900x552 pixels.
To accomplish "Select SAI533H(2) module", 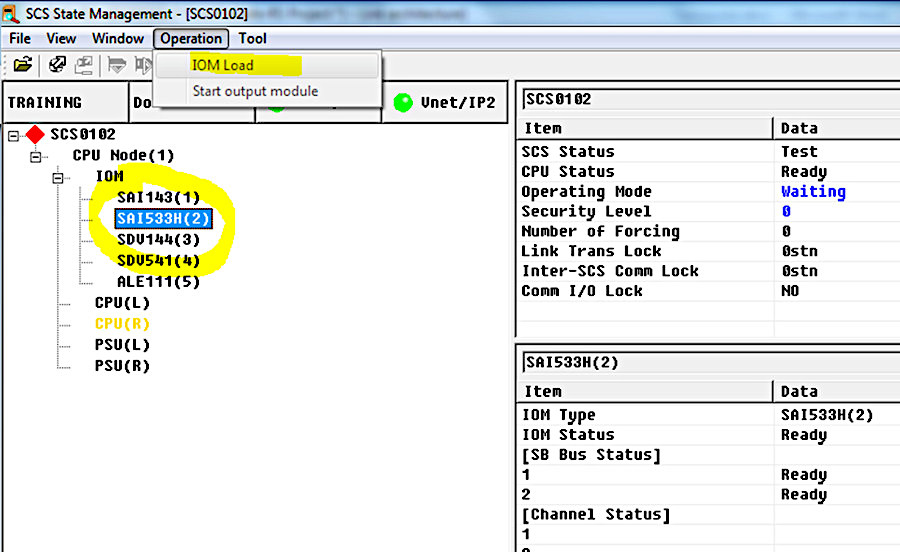I will [164, 219].
